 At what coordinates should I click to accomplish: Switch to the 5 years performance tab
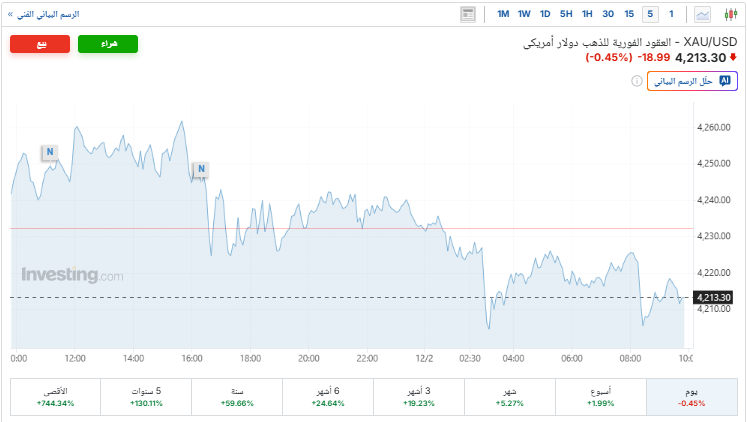(x=146, y=396)
